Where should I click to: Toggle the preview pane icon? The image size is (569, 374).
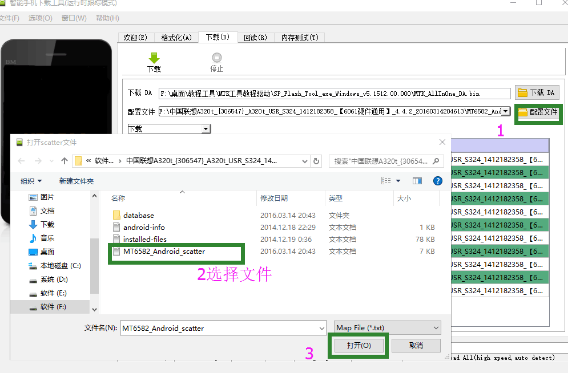click(417, 180)
